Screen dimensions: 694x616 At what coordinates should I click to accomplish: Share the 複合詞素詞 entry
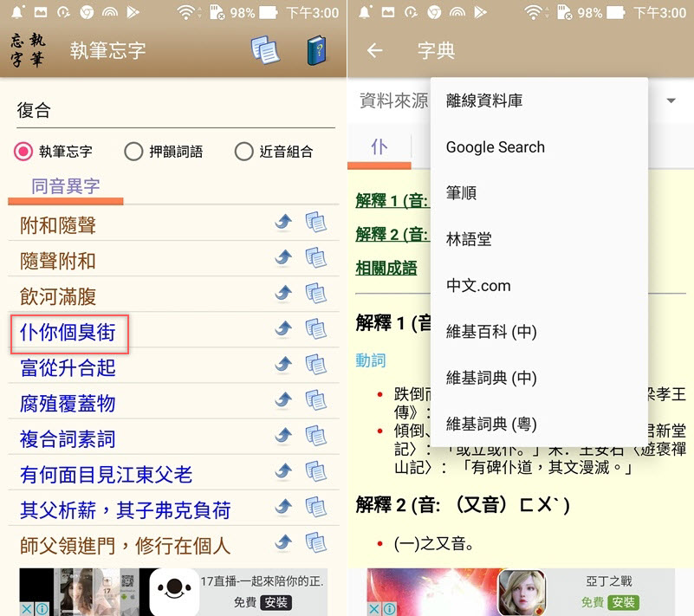pyautogui.click(x=283, y=435)
